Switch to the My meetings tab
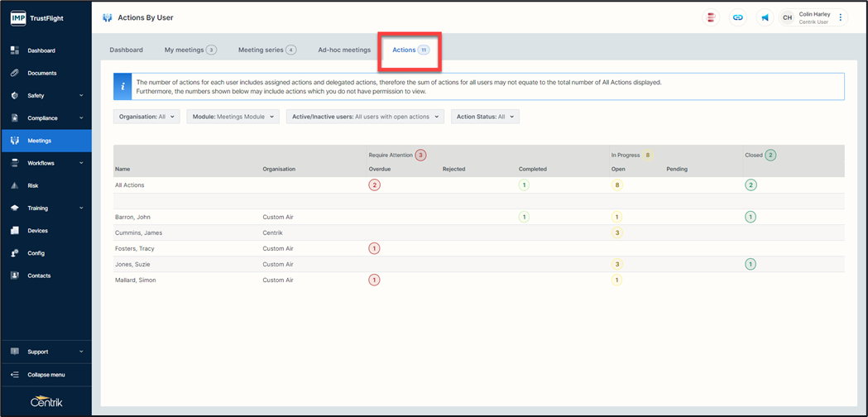The height and width of the screenshot is (417, 868). (x=189, y=50)
